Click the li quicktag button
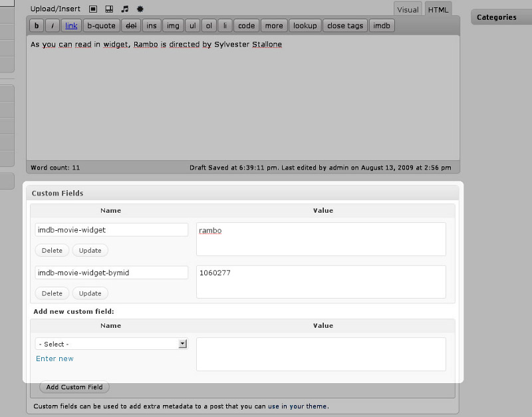Viewport: 532px width, 417px height. tap(225, 26)
